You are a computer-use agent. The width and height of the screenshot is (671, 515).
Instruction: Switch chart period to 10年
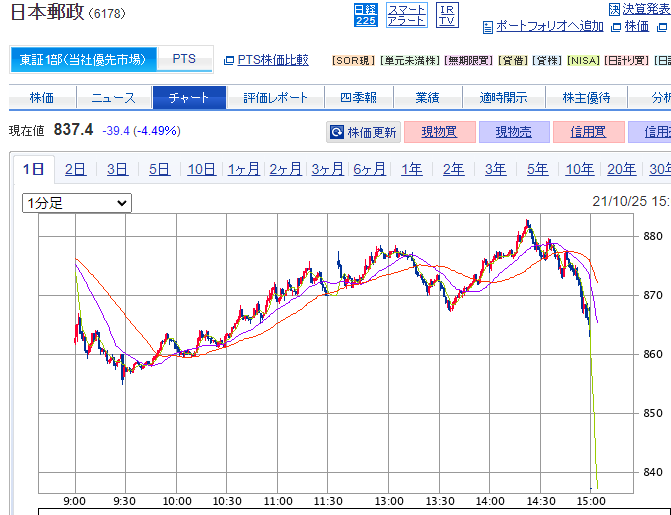coord(580,170)
